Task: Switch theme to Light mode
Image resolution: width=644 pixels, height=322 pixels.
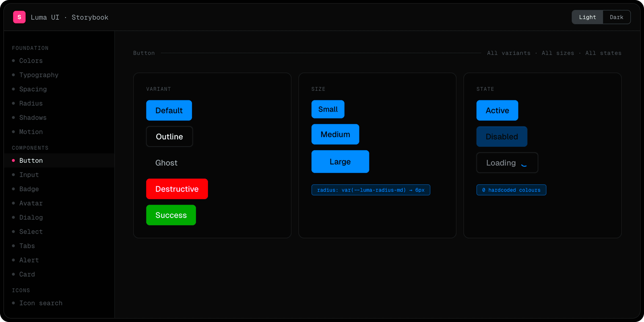Action: coord(587,17)
